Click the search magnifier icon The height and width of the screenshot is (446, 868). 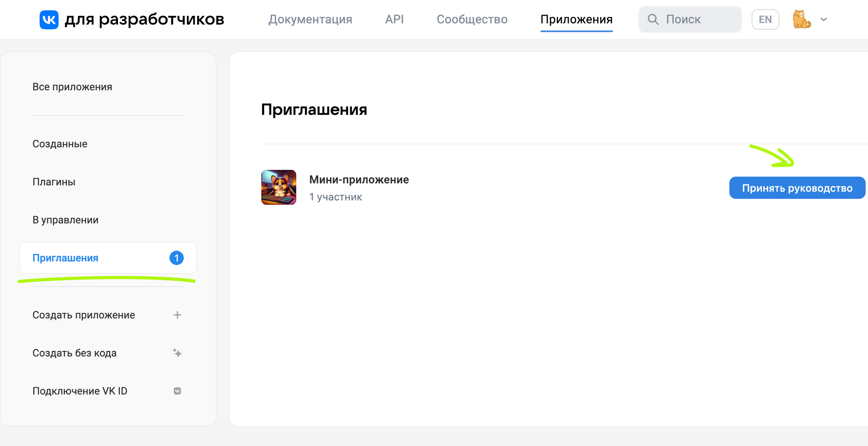[653, 19]
